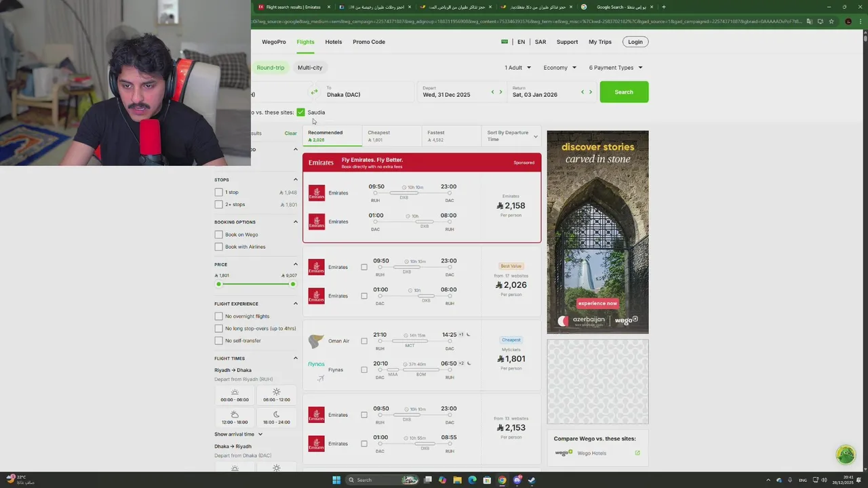Go to previous departure date arrow
The height and width of the screenshot is (488, 868).
[492, 91]
